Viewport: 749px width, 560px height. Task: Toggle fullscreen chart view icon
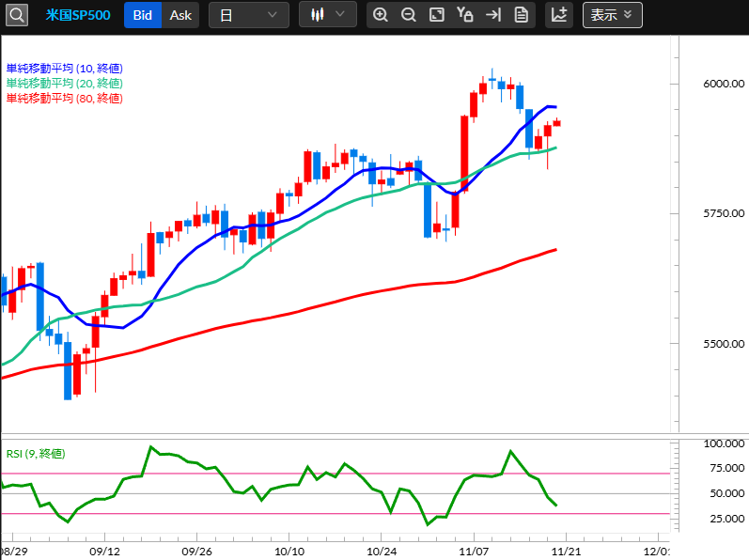click(x=437, y=15)
